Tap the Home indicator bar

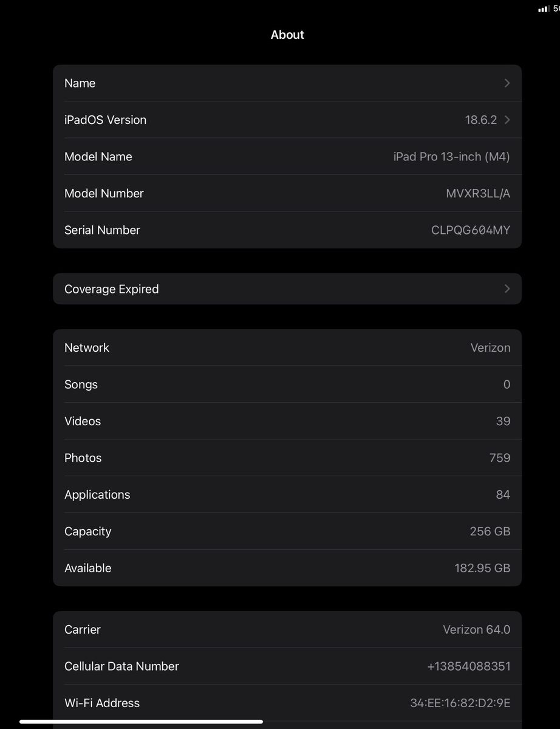tap(141, 722)
